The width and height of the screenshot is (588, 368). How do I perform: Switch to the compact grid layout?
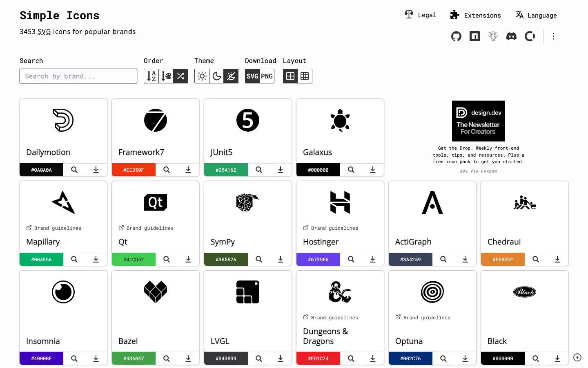[x=305, y=76]
